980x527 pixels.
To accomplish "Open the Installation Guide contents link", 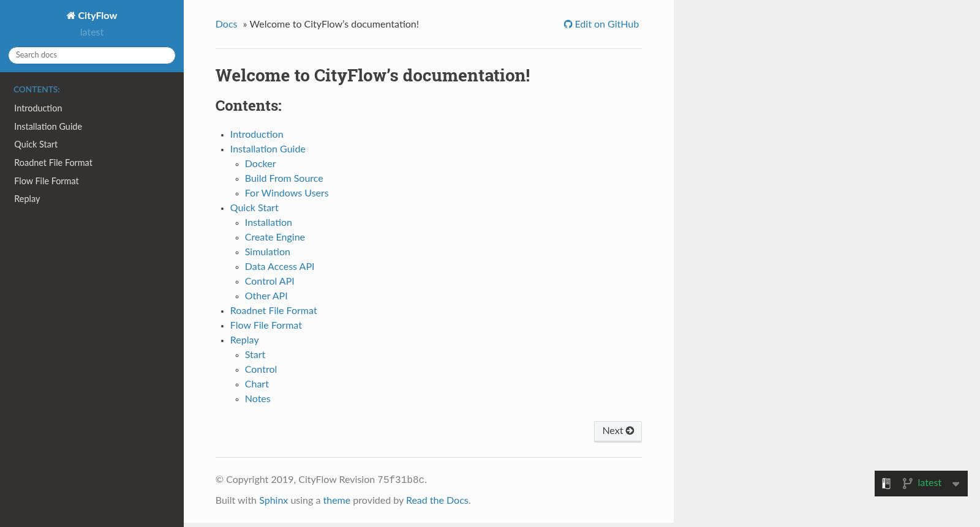I will click(268, 149).
